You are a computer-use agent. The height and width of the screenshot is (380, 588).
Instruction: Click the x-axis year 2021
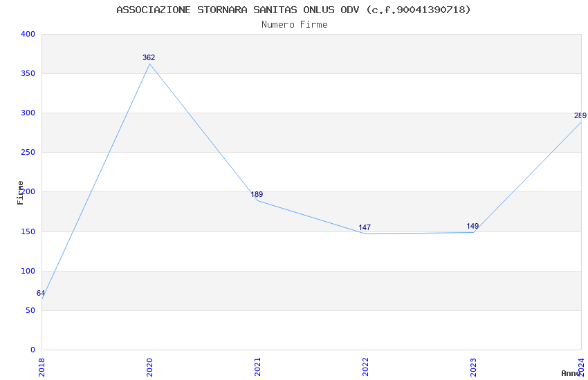[257, 368]
